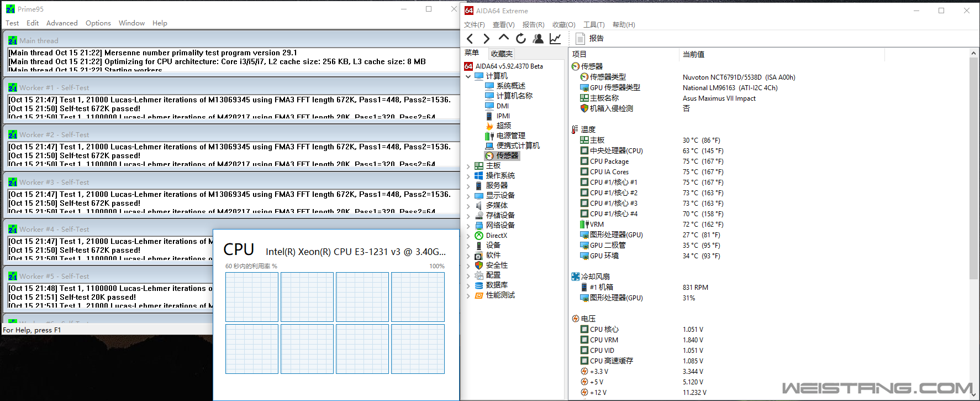Click the scrollbar up arrow in AIDA64

[973, 53]
